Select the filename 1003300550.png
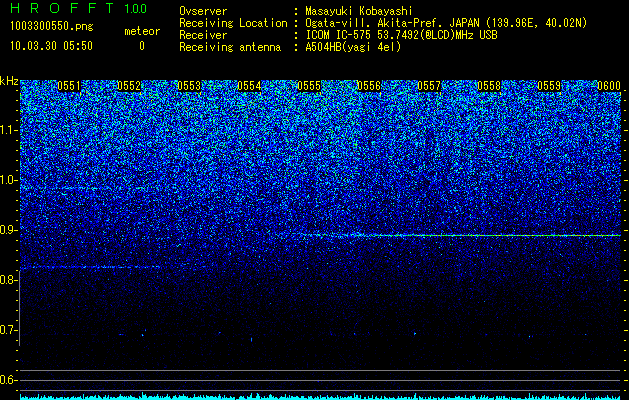629x400 pixels. (x=52, y=26)
